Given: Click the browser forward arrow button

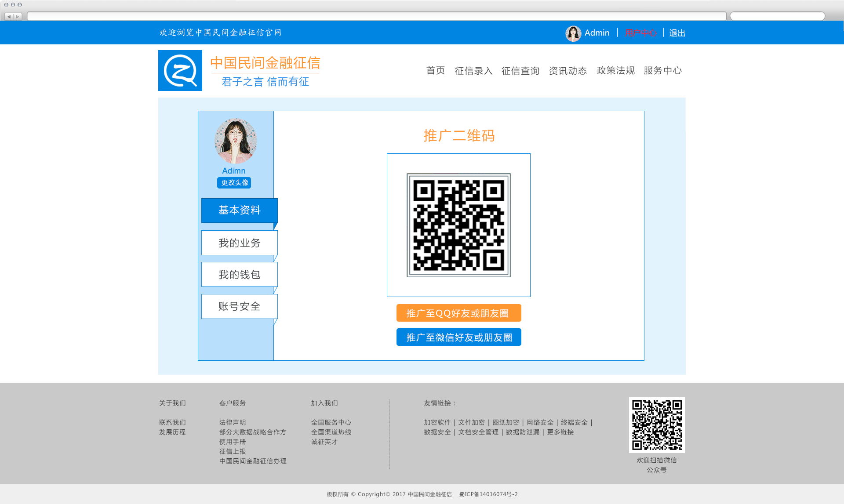Looking at the screenshot, I should [x=18, y=16].
